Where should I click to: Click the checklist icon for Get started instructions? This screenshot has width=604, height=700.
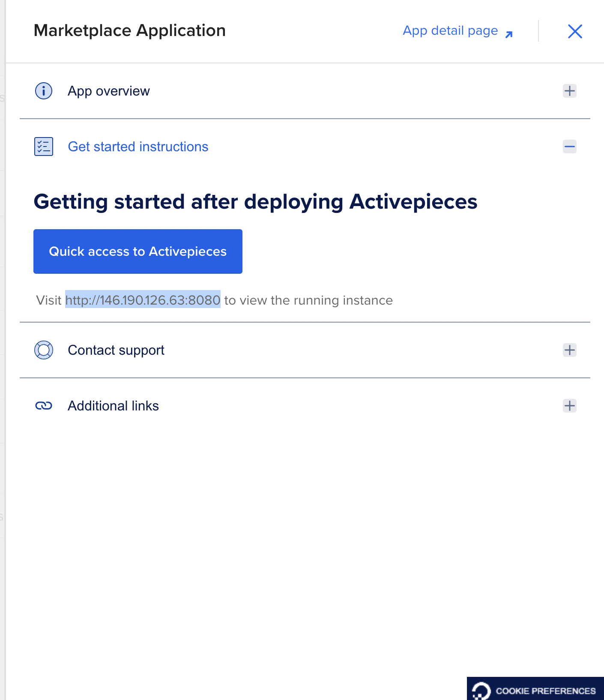pyautogui.click(x=44, y=147)
